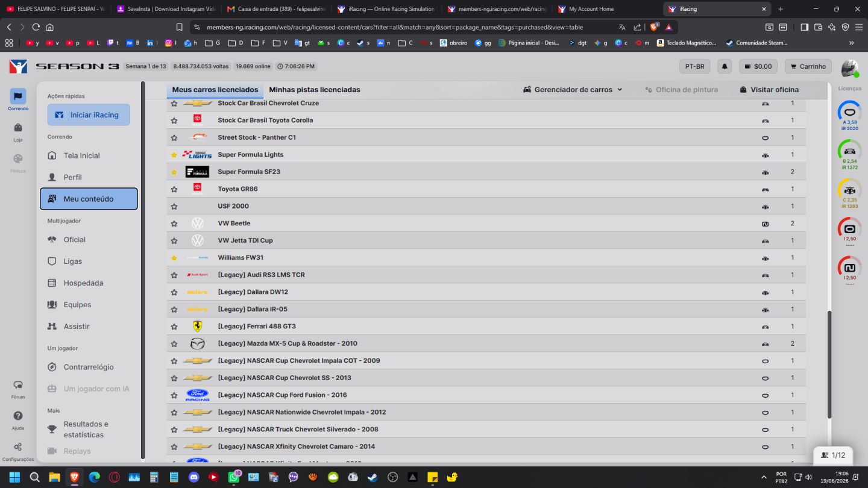Switch to Minhas pistas licenciadas tab
This screenshot has width=868, height=488.
click(315, 90)
